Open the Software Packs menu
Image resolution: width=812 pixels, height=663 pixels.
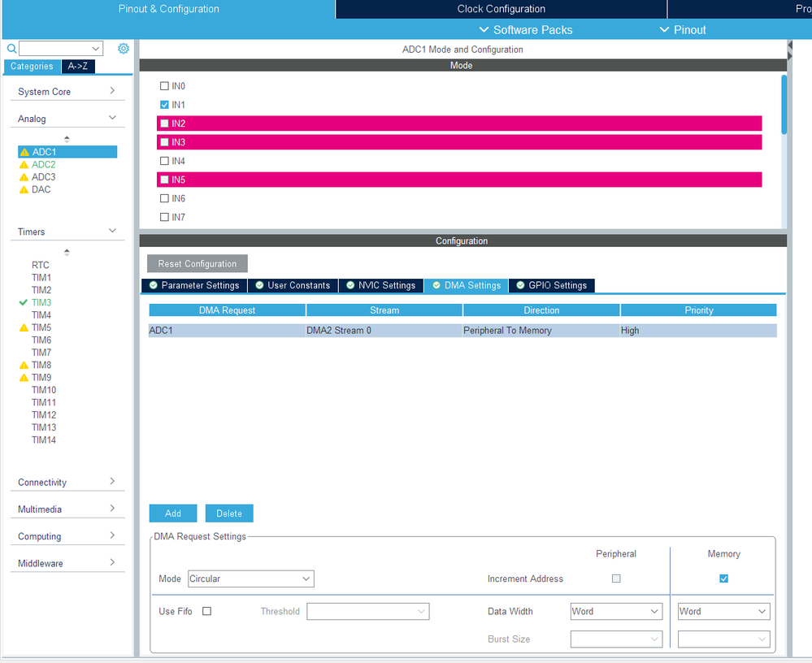coord(526,30)
